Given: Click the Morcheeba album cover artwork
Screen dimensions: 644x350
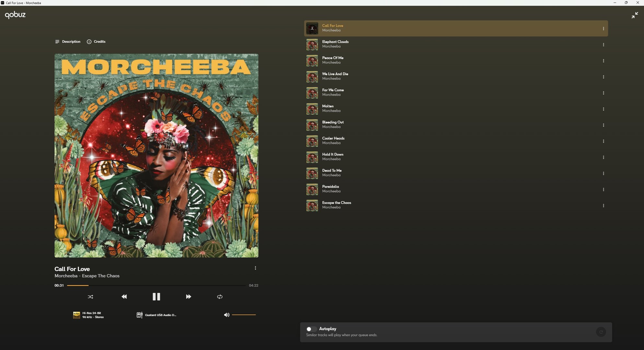Looking at the screenshot, I should tap(156, 156).
